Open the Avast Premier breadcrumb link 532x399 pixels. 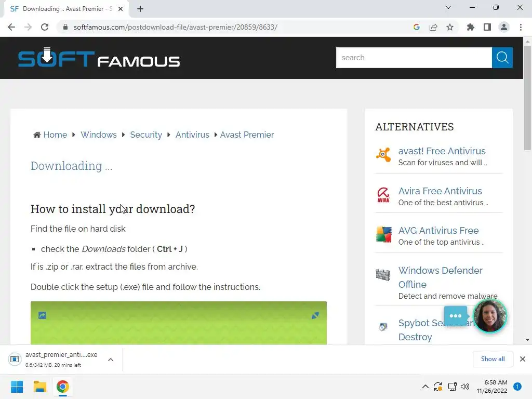pyautogui.click(x=247, y=135)
